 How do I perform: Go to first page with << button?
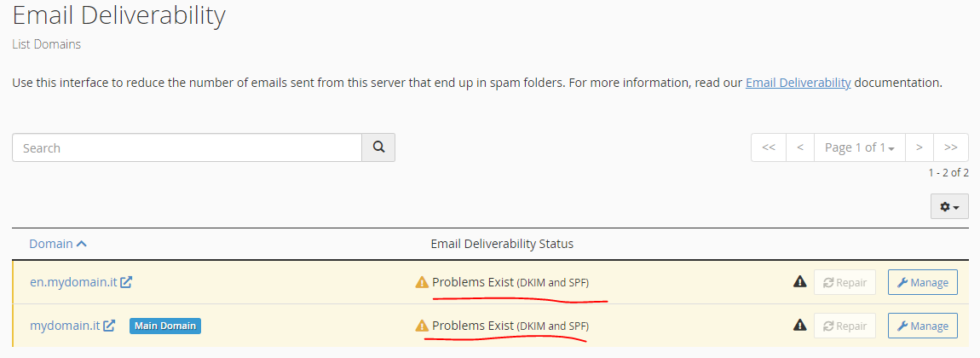click(x=769, y=147)
